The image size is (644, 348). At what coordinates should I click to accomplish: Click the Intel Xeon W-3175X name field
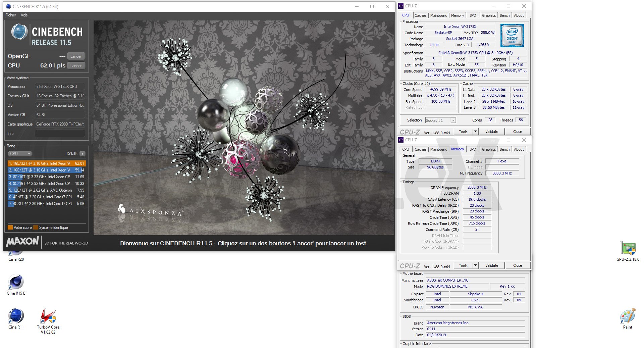pyautogui.click(x=460, y=27)
